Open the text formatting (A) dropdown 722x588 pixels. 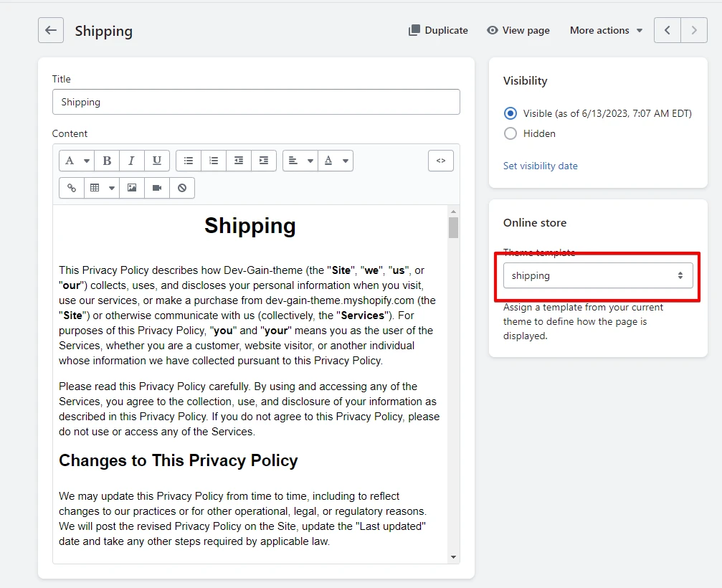[77, 161]
